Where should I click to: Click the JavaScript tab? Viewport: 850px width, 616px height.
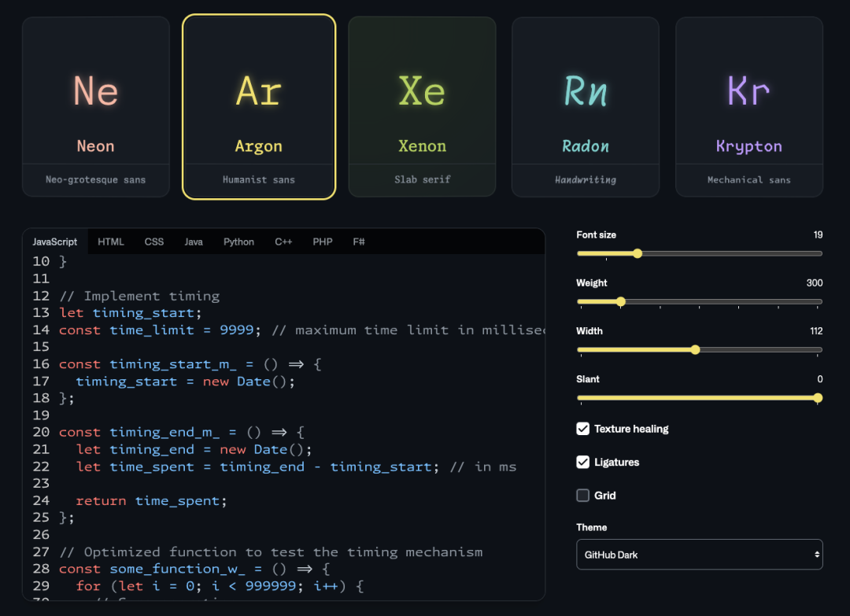[55, 242]
